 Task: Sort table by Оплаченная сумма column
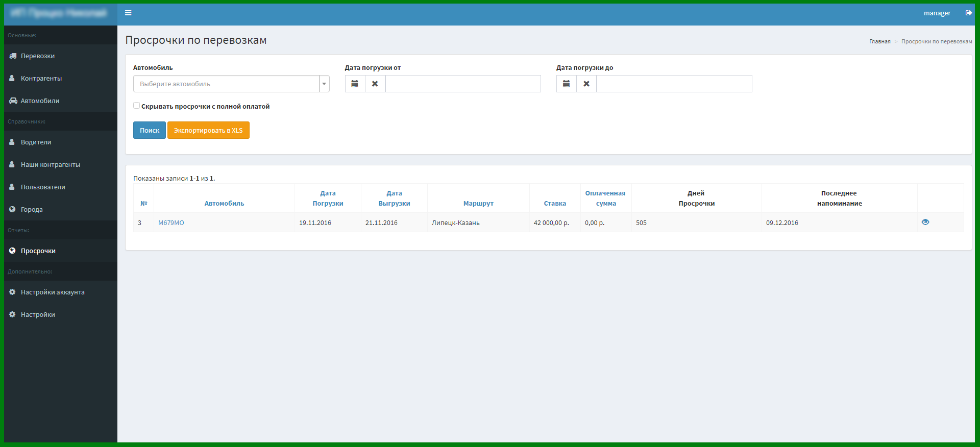pyautogui.click(x=605, y=198)
